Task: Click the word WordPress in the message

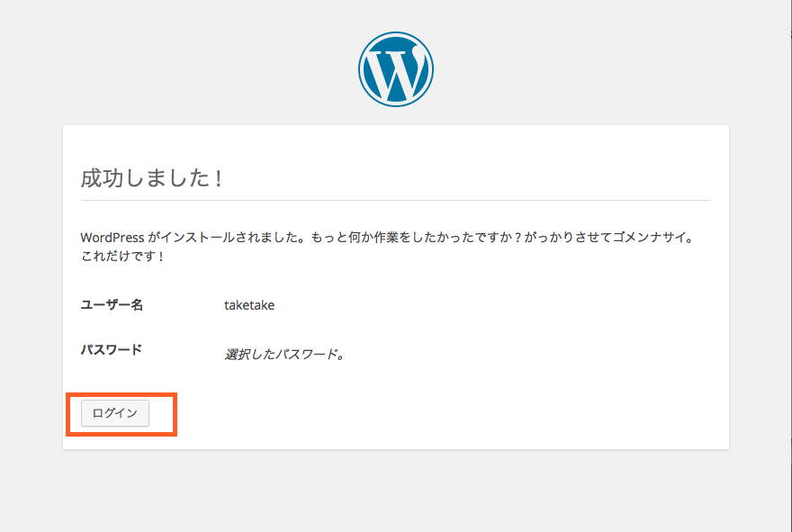Action: pyautogui.click(x=112, y=239)
